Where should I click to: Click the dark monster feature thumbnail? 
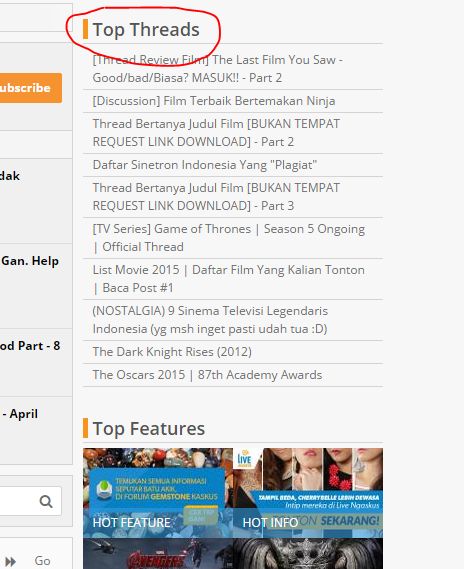pyautogui.click(x=308, y=553)
